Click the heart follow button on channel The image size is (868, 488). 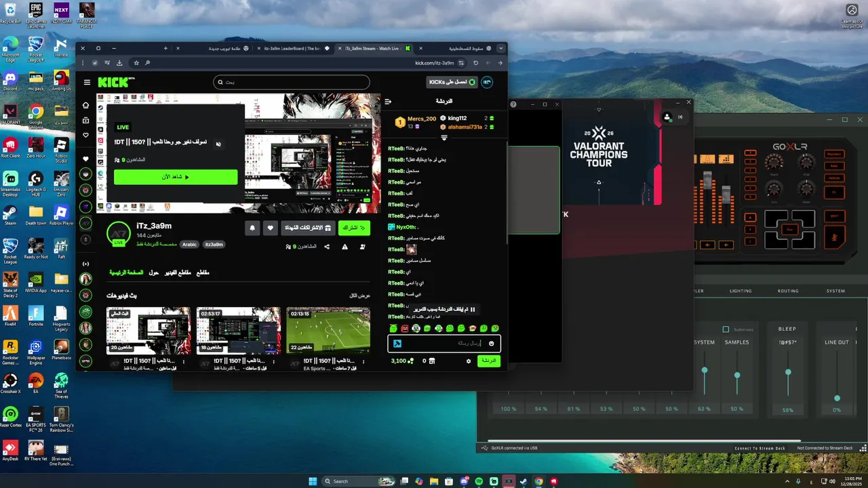(x=270, y=228)
